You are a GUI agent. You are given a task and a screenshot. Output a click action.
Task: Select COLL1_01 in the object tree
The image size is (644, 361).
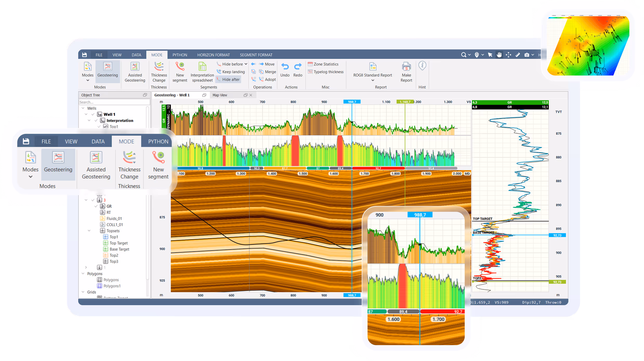(x=115, y=225)
